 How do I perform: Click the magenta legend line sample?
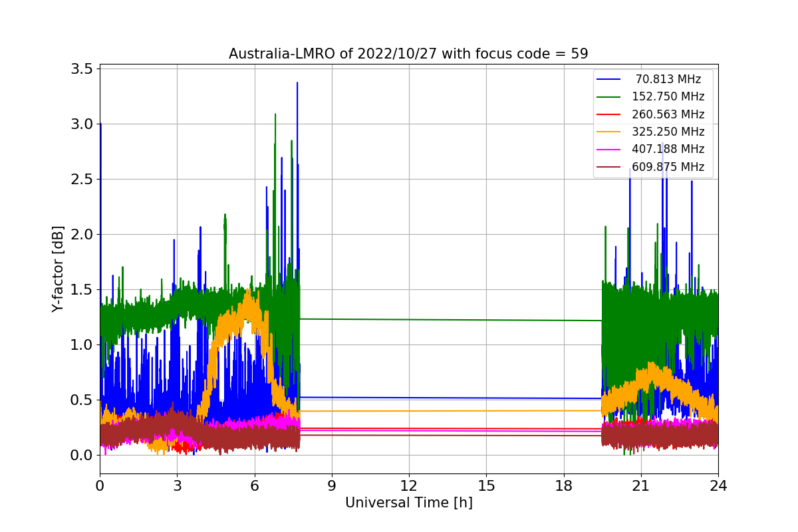pyautogui.click(x=609, y=149)
